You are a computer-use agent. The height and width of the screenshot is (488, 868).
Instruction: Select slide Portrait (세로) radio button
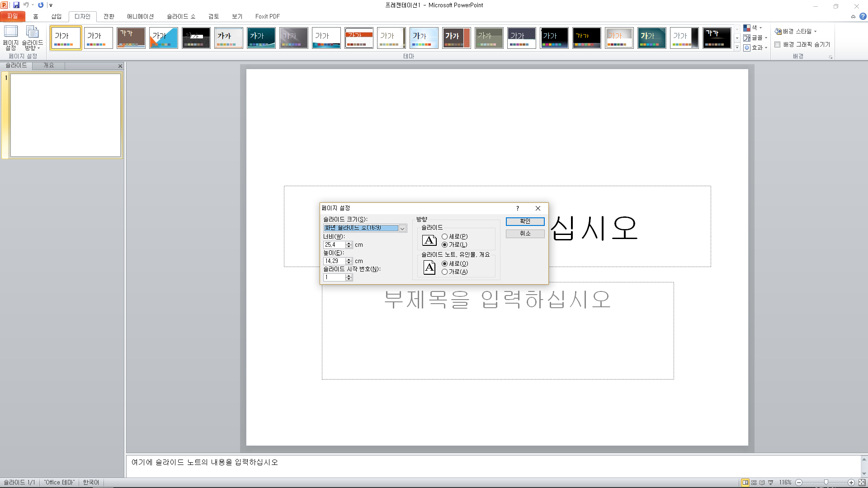click(x=445, y=237)
